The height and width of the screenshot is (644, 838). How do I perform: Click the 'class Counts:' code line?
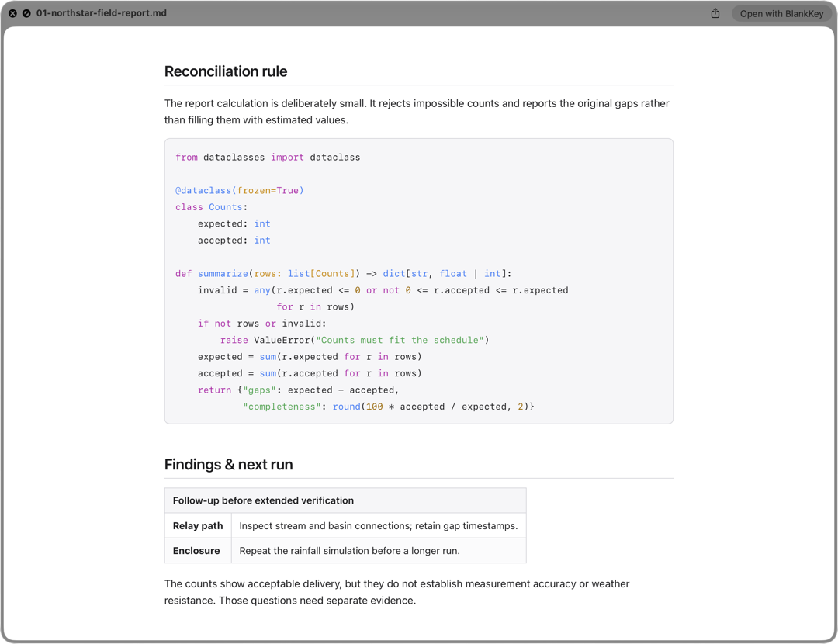[211, 207]
